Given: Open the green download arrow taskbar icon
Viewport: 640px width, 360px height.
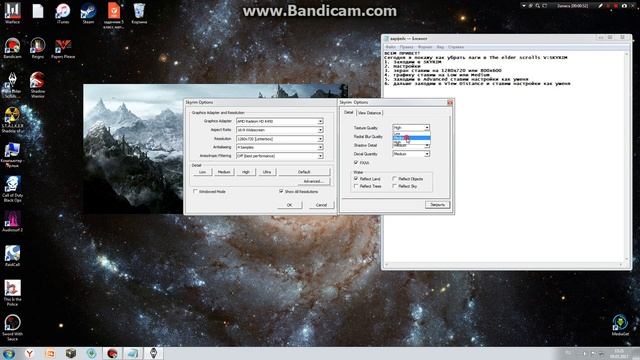Looking at the screenshot, I should coord(91,353).
